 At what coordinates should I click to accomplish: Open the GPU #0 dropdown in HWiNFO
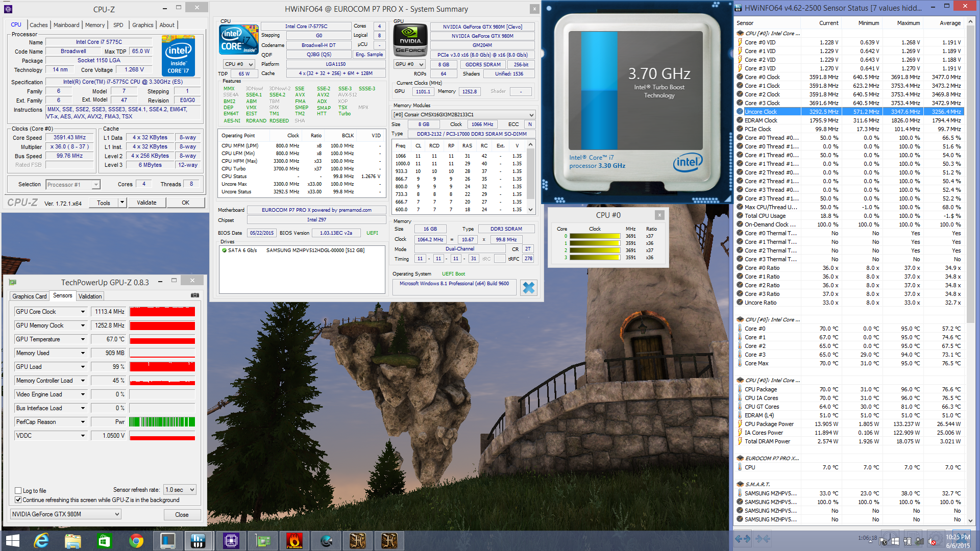(x=409, y=64)
